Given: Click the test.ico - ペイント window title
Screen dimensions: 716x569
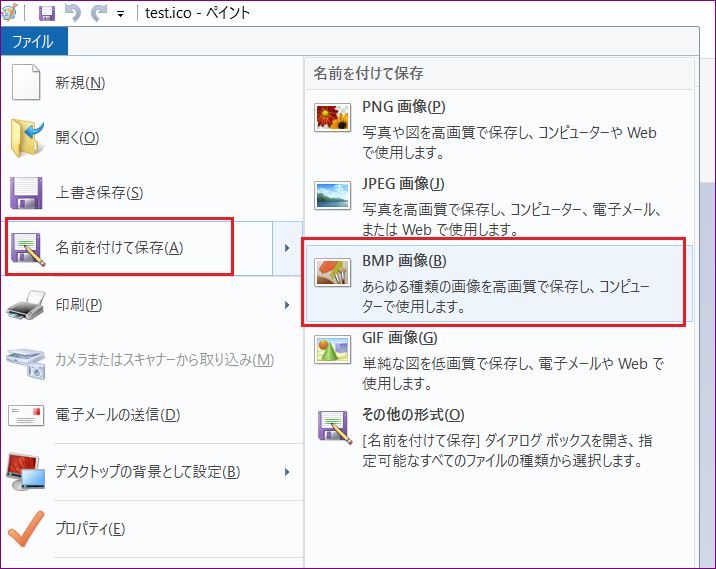Looking at the screenshot, I should pyautogui.click(x=198, y=13).
